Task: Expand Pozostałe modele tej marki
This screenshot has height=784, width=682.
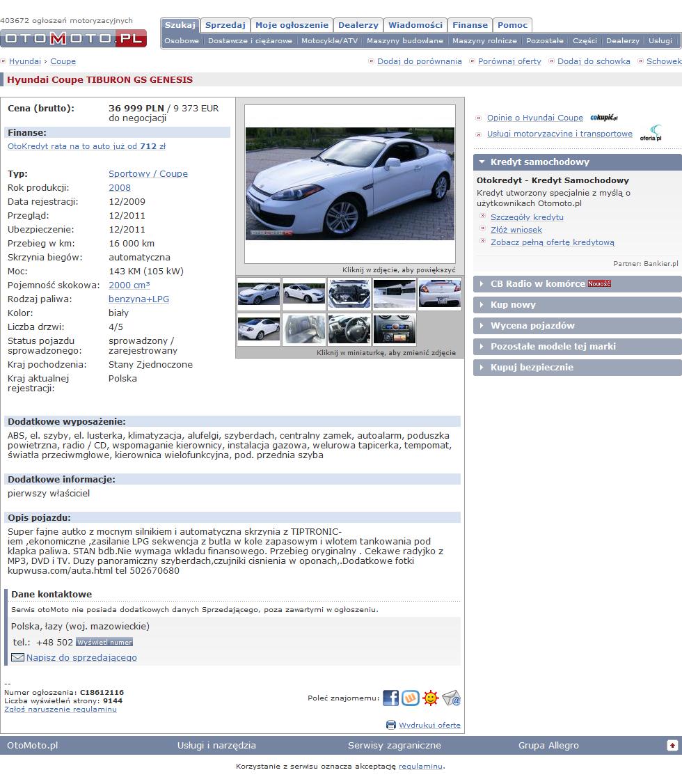Action: (577, 347)
